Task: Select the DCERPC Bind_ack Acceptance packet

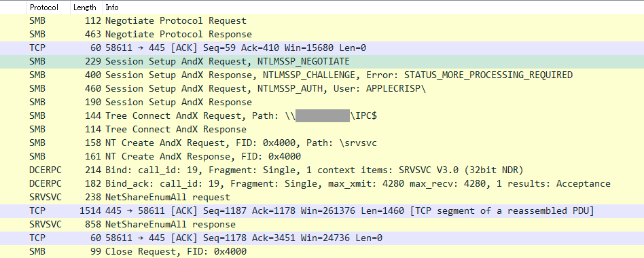Action: tap(322, 183)
